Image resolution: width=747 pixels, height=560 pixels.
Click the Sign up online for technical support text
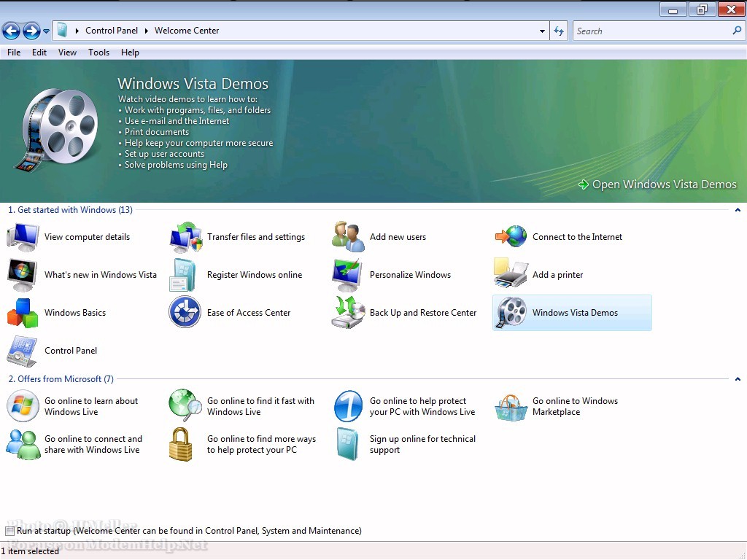pos(422,444)
